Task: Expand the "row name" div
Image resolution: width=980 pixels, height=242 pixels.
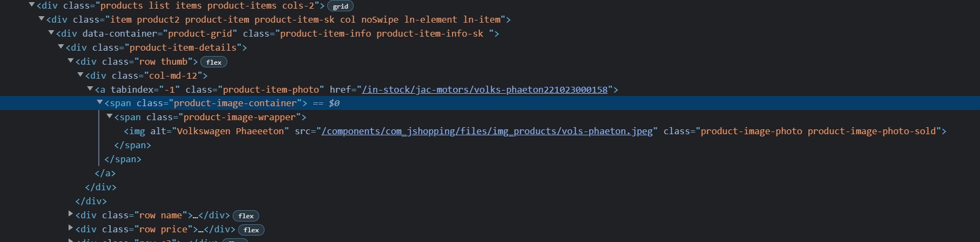Action: [71, 215]
